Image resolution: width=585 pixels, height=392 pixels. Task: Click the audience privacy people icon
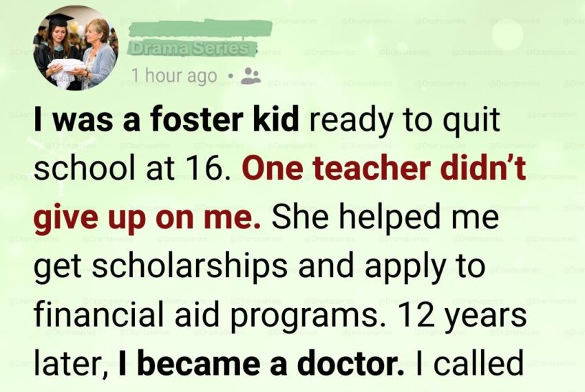coord(251,76)
